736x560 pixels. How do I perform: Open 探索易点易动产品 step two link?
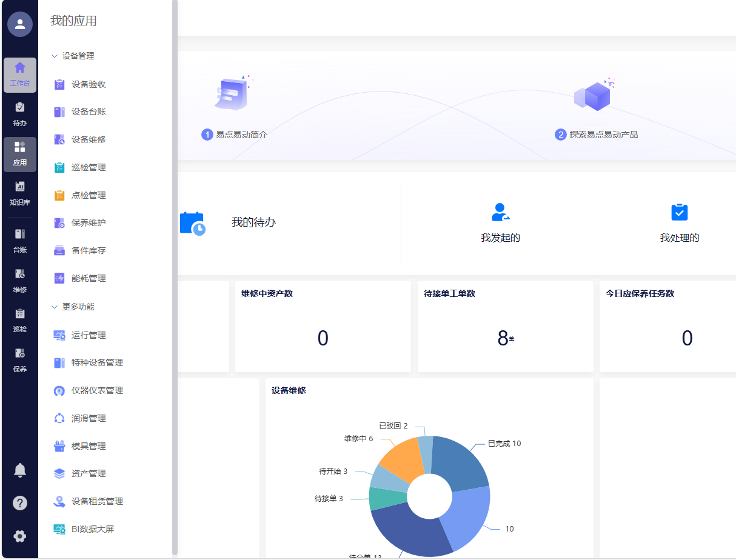pyautogui.click(x=597, y=135)
